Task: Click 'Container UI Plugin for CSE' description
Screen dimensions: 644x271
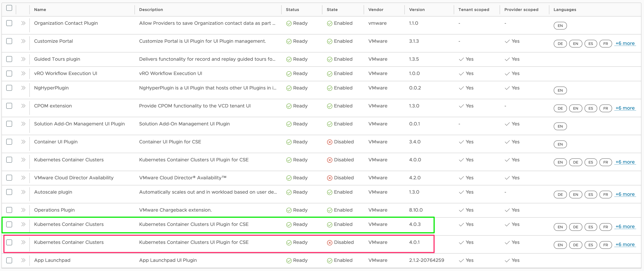Action: pyautogui.click(x=170, y=142)
